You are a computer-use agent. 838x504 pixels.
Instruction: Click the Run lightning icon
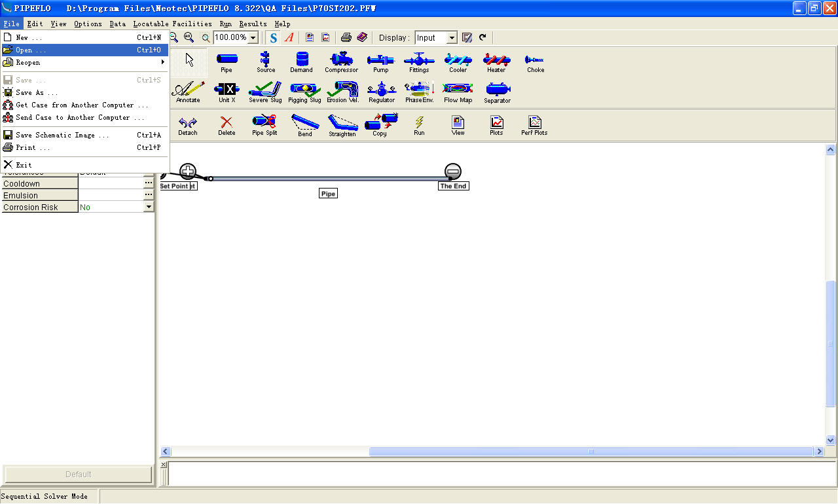(419, 126)
